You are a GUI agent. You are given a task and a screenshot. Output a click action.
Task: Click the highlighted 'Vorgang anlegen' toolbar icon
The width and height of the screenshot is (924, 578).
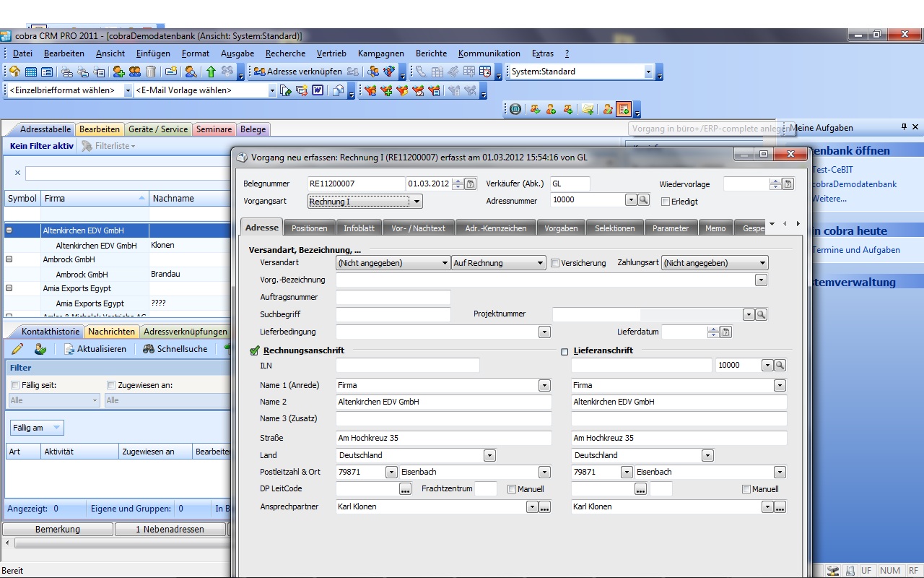pos(624,109)
